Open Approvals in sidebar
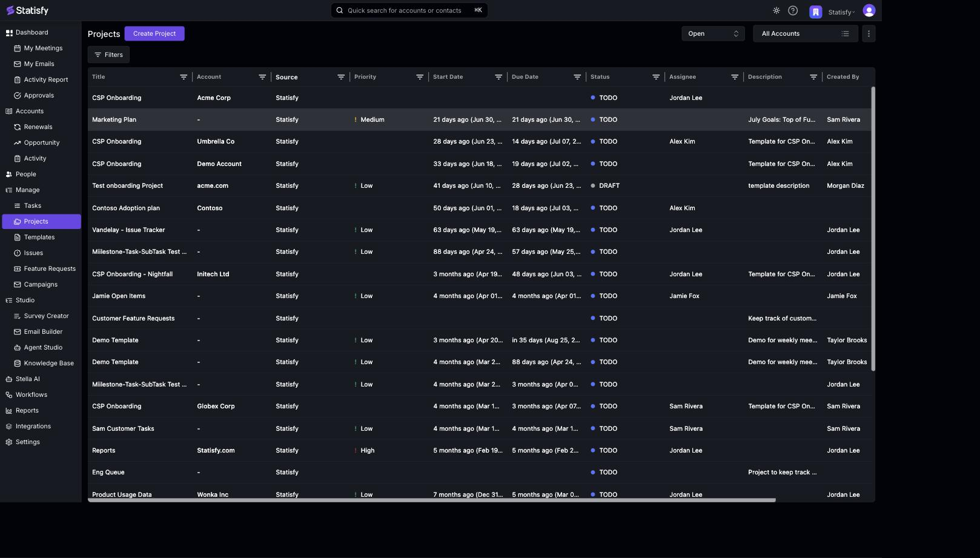Viewport: 980px width, 558px height. tap(39, 95)
